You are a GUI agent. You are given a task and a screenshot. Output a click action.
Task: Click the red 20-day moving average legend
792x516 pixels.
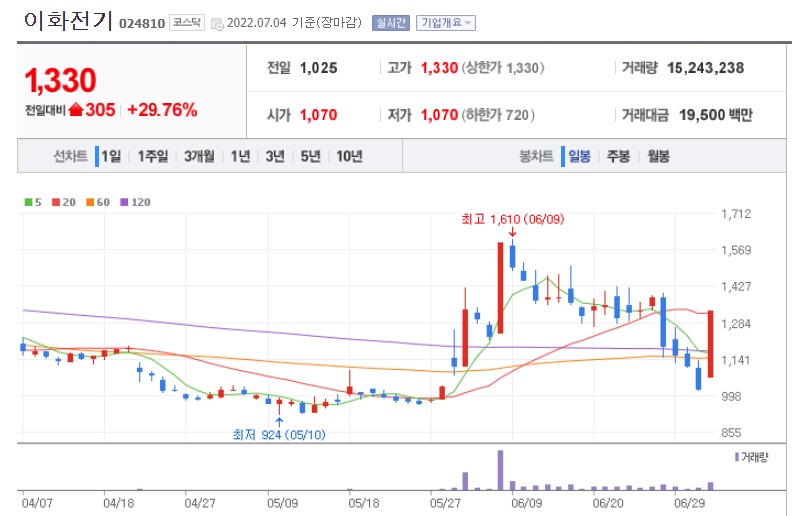64,202
